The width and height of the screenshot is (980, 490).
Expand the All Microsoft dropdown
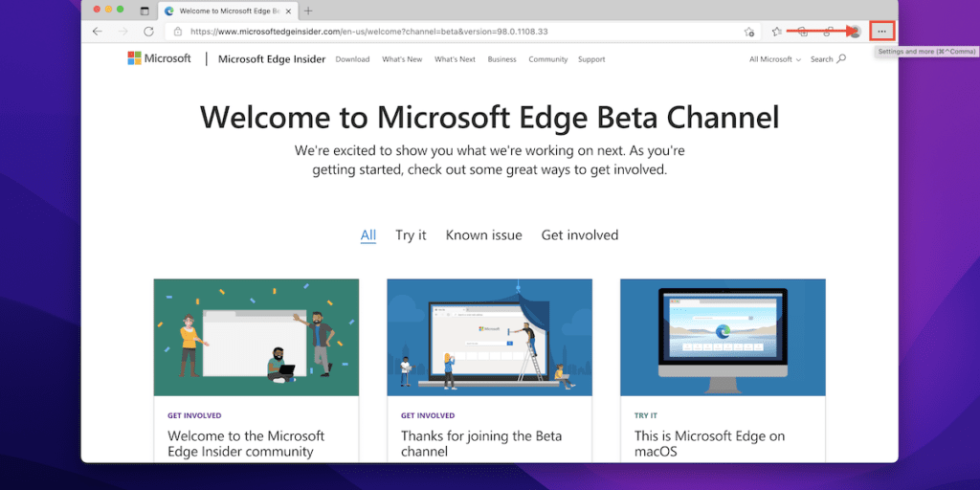click(775, 59)
